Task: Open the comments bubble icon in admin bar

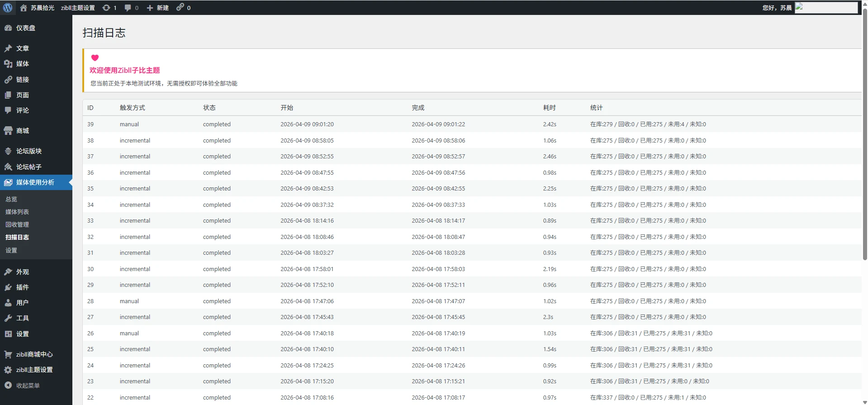Action: [128, 8]
